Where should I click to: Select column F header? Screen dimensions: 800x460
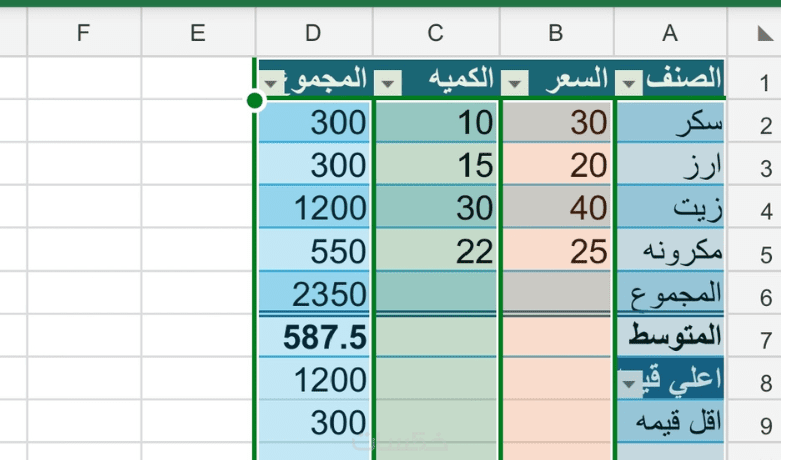[84, 34]
